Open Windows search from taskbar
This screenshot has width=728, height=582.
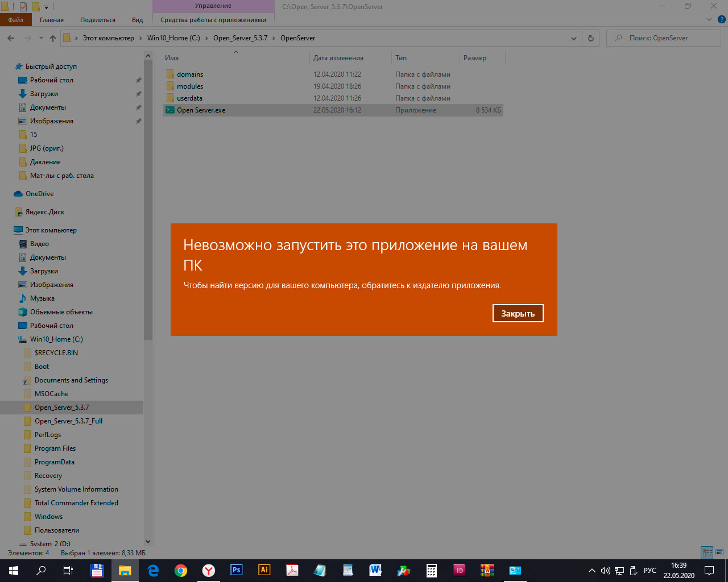coord(41,570)
